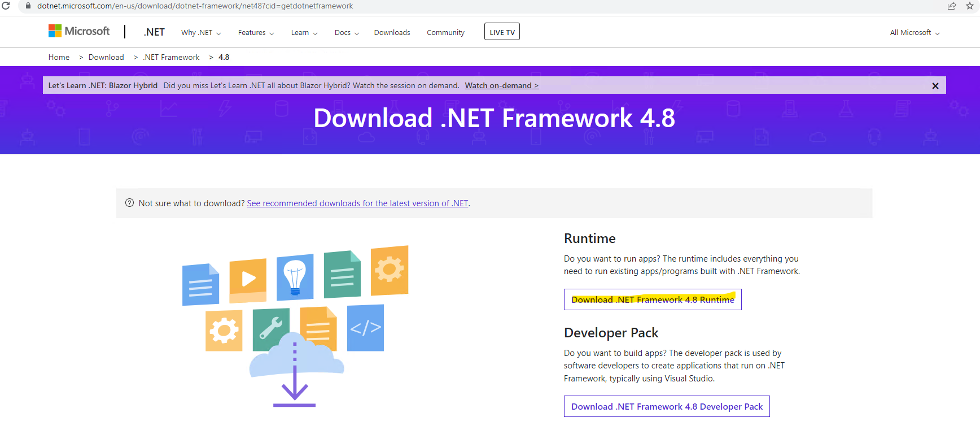Viewport: 980px width, 443px height.
Task: Click the Download .NET Framework 4.8 title
Action: [494, 118]
